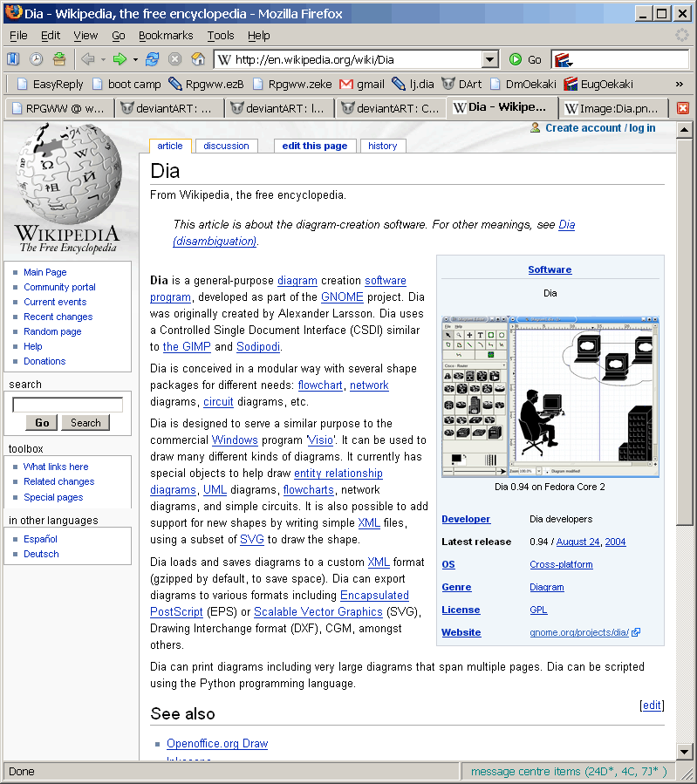Switch to the Image:Dia.png browser tab
Viewport: 697px width, 784px height.
(x=615, y=108)
